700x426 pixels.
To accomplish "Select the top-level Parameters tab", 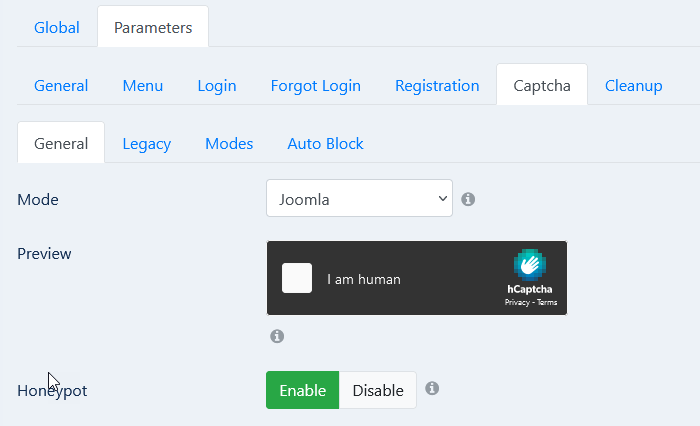I will (153, 27).
